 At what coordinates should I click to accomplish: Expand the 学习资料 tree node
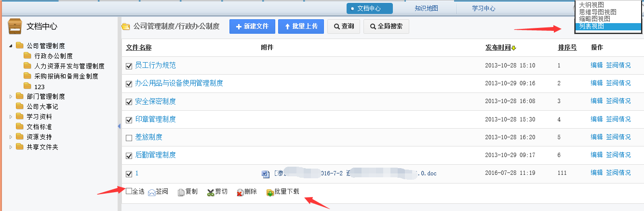coord(11,117)
